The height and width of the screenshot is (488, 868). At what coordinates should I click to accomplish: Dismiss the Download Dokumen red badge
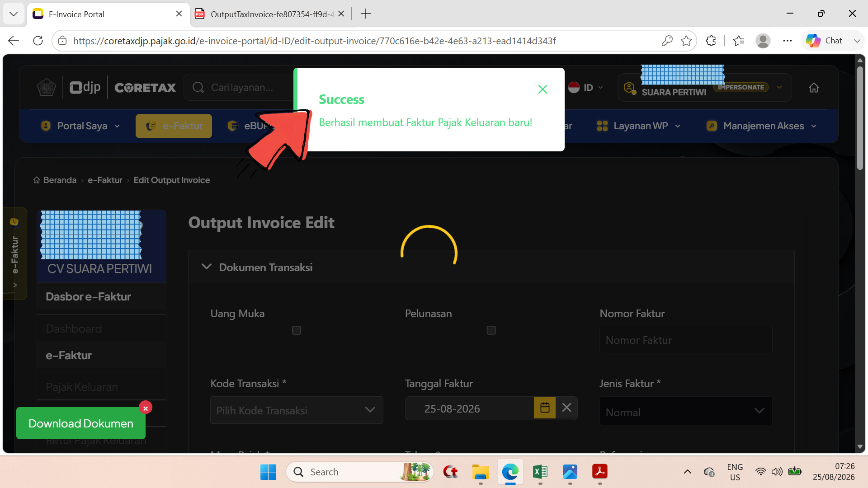[x=146, y=408]
